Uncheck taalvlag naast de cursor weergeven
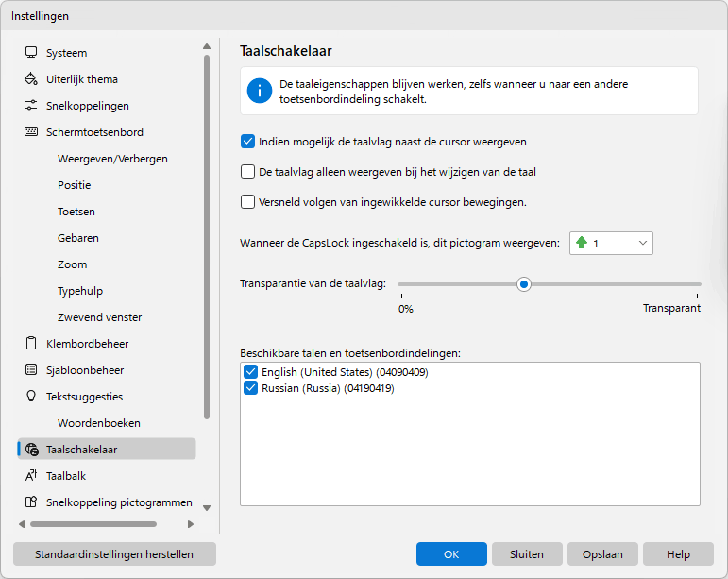The width and height of the screenshot is (728, 579). click(247, 142)
